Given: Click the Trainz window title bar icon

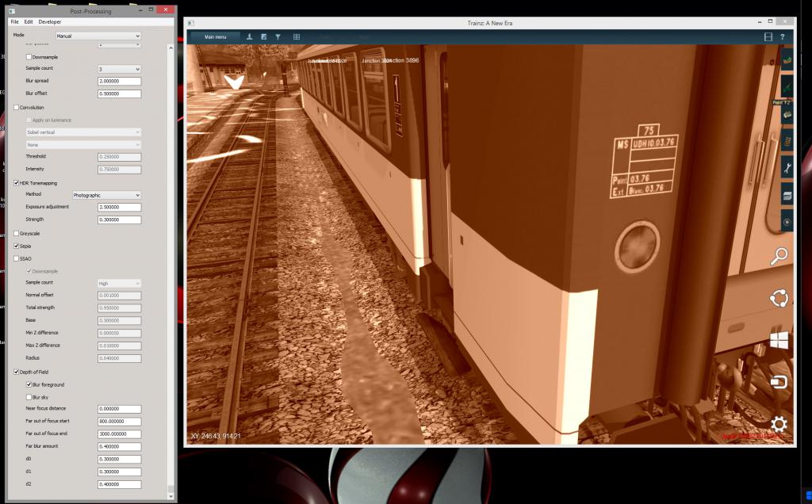Looking at the screenshot, I should pos(190,23).
